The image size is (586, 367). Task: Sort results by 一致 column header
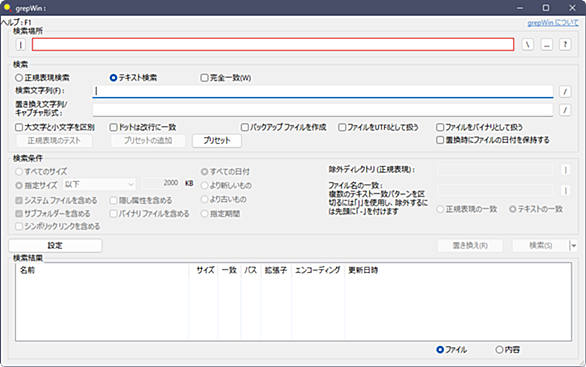tap(229, 270)
